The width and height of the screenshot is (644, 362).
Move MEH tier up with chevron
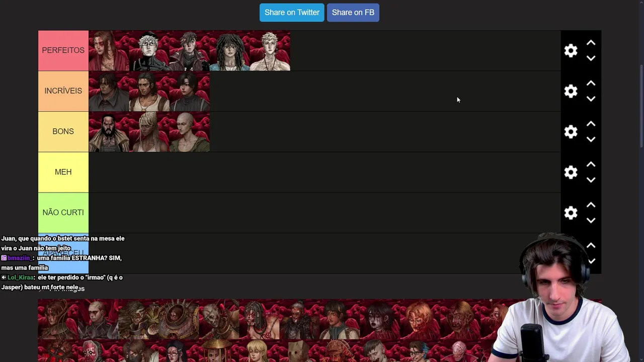[x=591, y=165]
